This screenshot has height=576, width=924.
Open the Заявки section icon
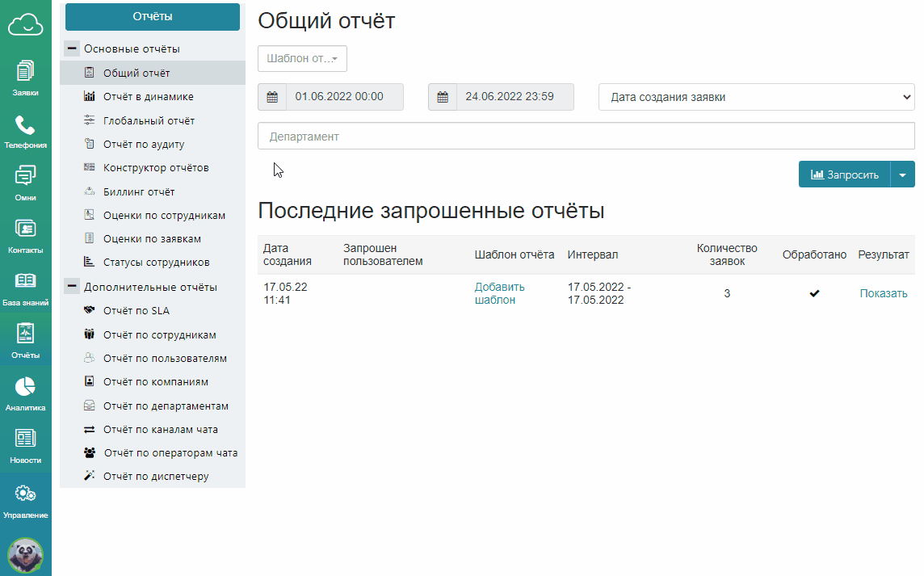25,71
